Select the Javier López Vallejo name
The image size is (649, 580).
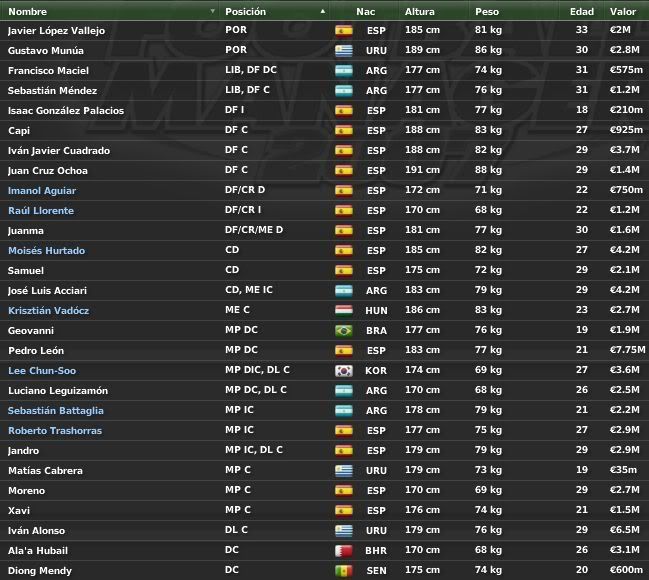56,31
